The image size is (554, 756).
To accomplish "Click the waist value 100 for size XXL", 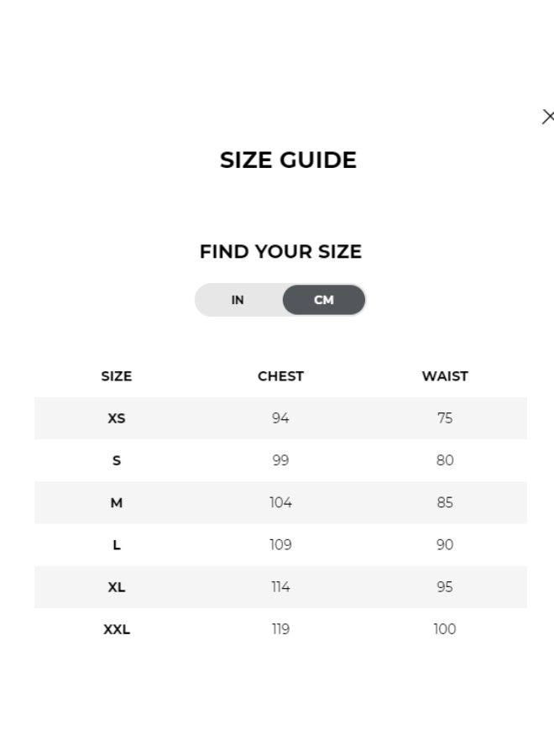I will point(445,629).
